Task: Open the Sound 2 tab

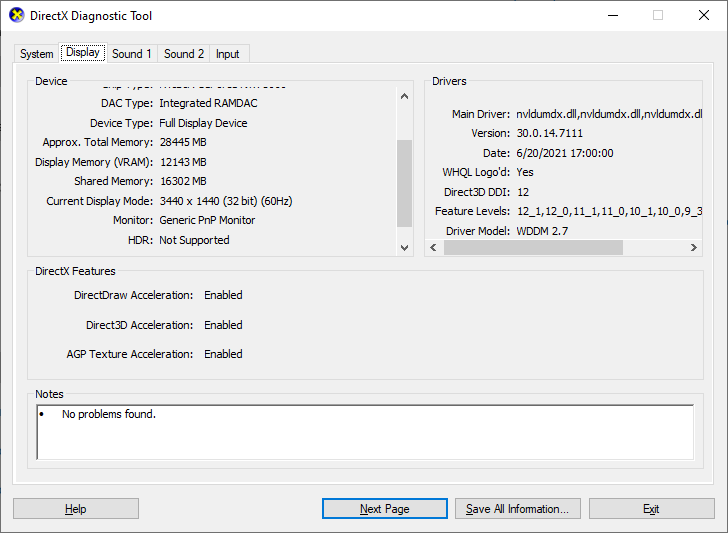Action: 184,54
